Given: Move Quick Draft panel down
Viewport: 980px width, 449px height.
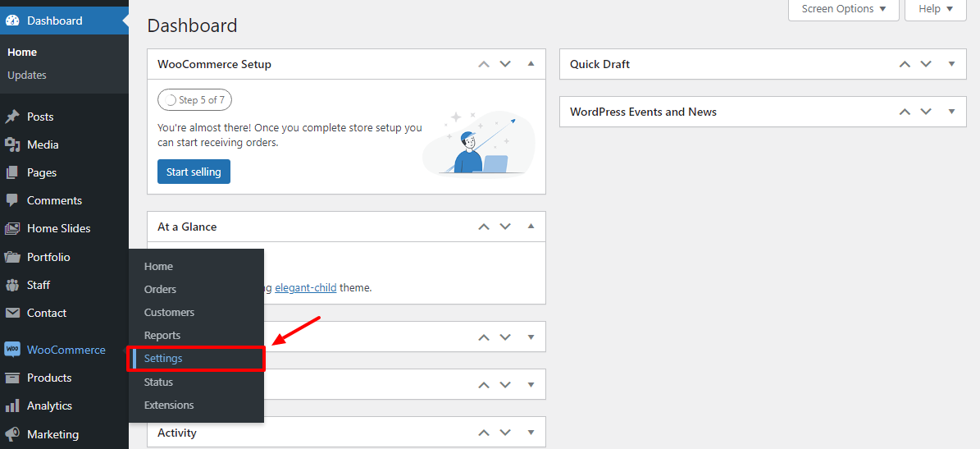Looking at the screenshot, I should 926,64.
